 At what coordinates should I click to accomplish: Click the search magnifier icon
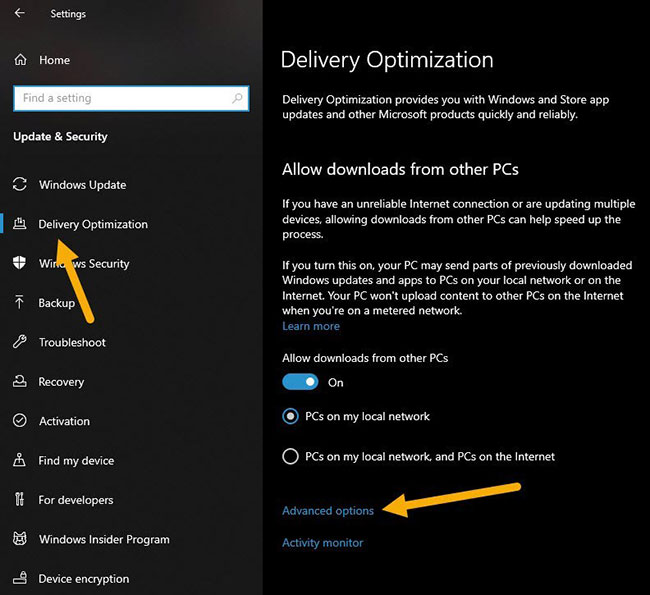click(x=237, y=98)
